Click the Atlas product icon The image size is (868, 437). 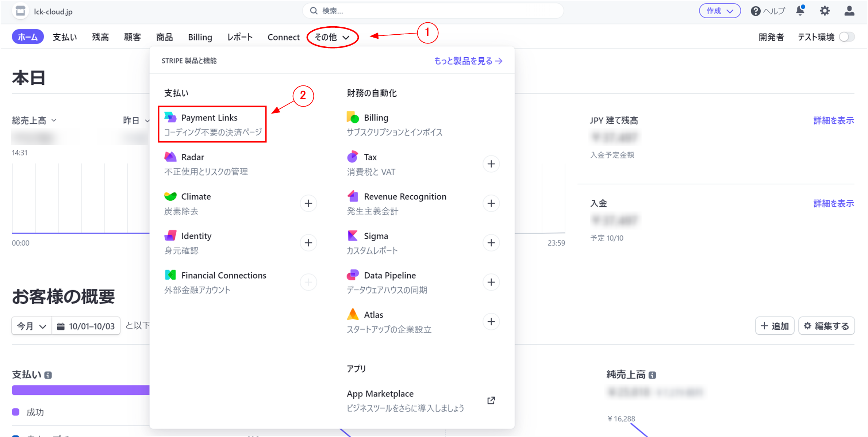pos(353,314)
